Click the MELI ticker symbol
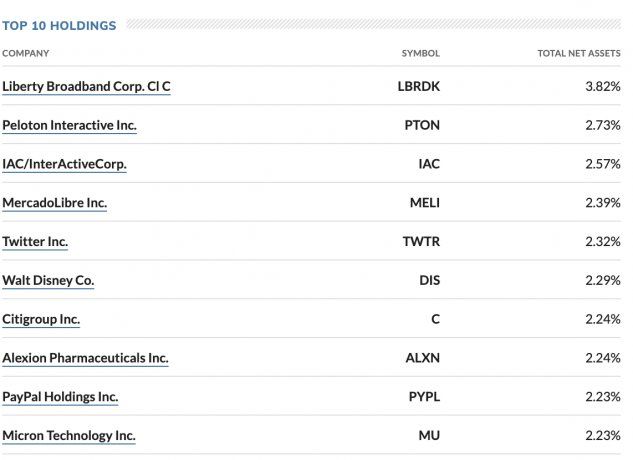The image size is (633, 460). coord(425,203)
